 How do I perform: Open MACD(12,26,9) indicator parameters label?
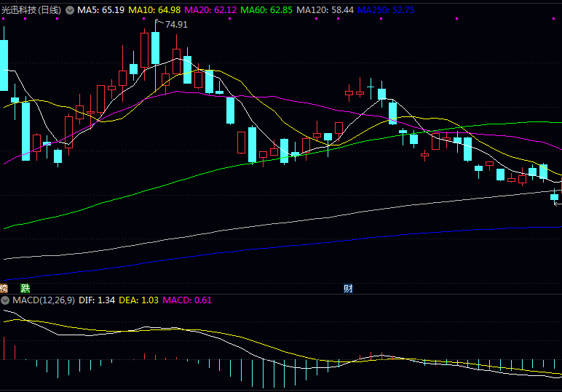[x=44, y=300]
